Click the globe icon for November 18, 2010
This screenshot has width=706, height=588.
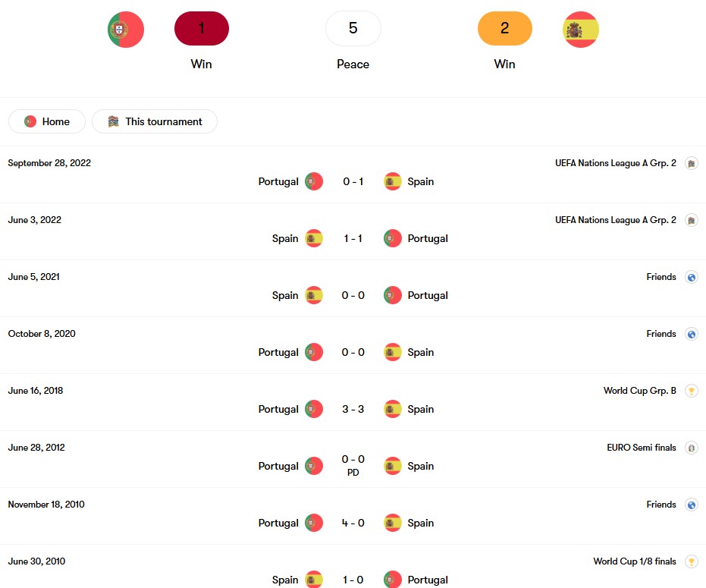(x=691, y=505)
